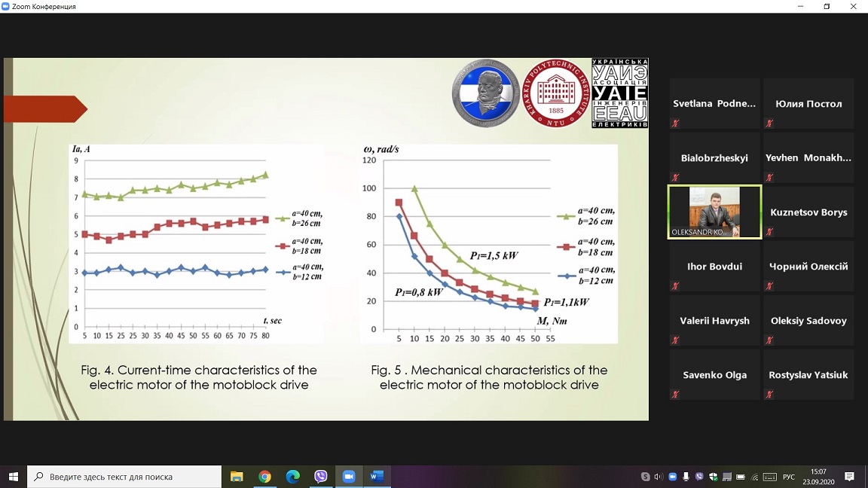This screenshot has height=488, width=868.
Task: Launch Google Chrome from taskbar
Action: pyautogui.click(x=264, y=477)
